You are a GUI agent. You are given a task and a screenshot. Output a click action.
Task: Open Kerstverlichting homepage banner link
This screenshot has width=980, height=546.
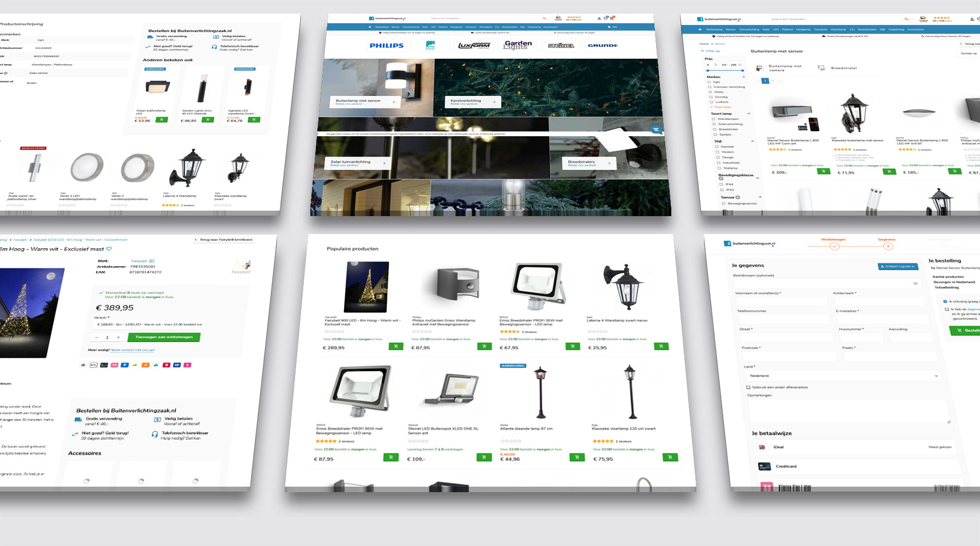pyautogui.click(x=472, y=102)
